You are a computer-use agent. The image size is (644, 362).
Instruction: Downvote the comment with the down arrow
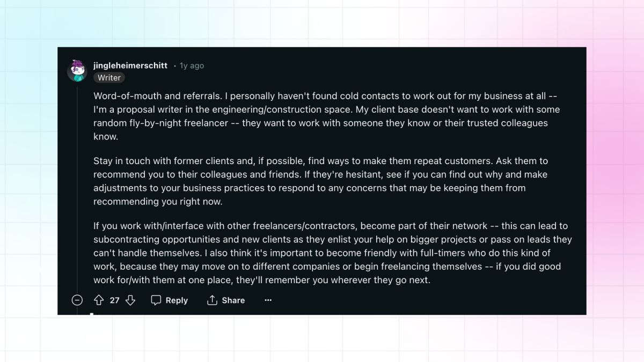tap(130, 300)
